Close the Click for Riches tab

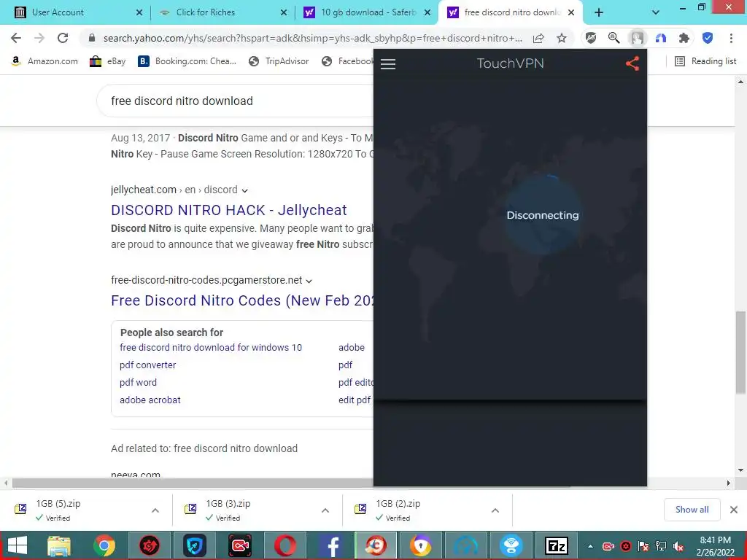click(x=284, y=12)
